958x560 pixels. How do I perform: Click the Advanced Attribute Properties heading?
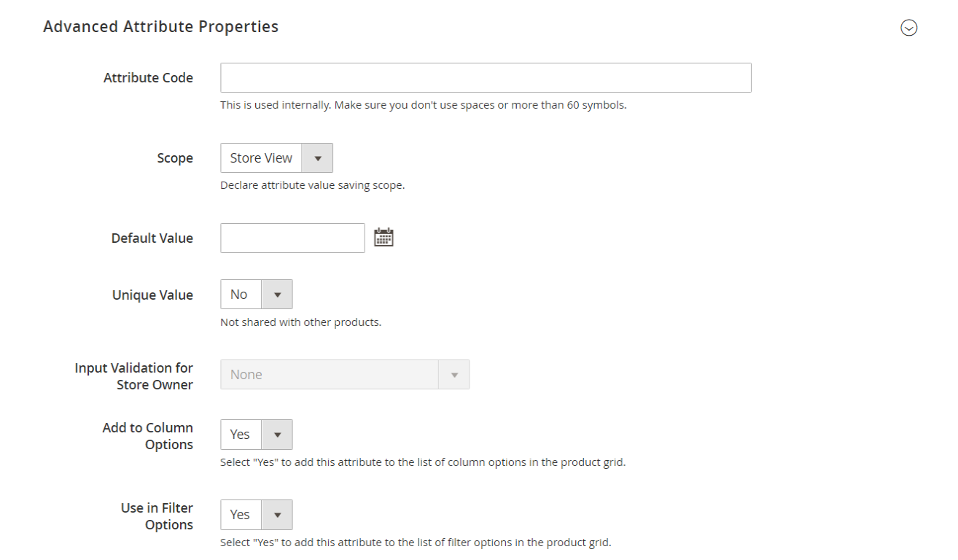(x=160, y=26)
